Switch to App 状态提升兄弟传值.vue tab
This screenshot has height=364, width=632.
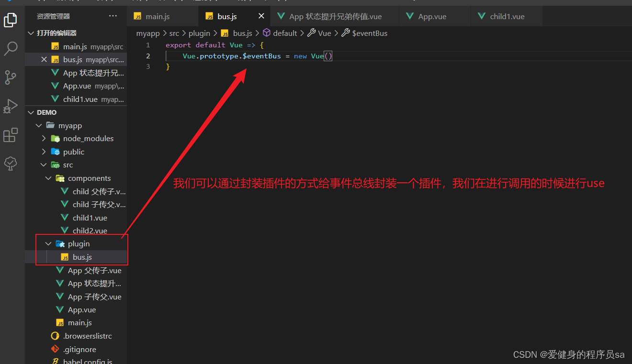point(335,16)
